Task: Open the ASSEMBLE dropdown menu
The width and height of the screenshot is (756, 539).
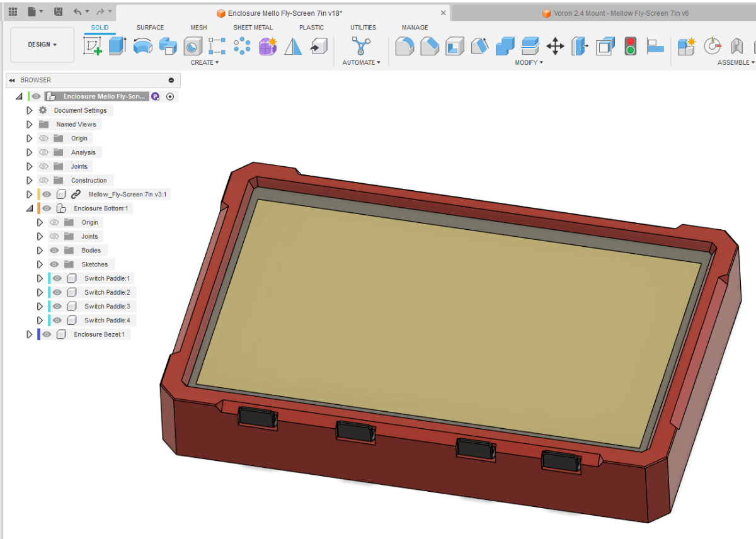Action: tap(736, 62)
